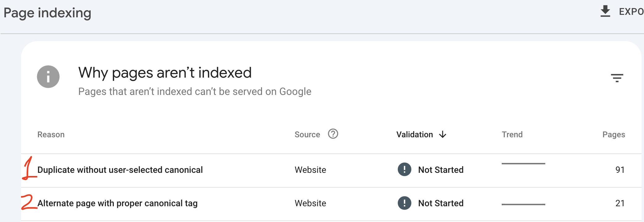Click Not Started status in Duplicate row
This screenshot has width=644, height=222.
coord(440,170)
